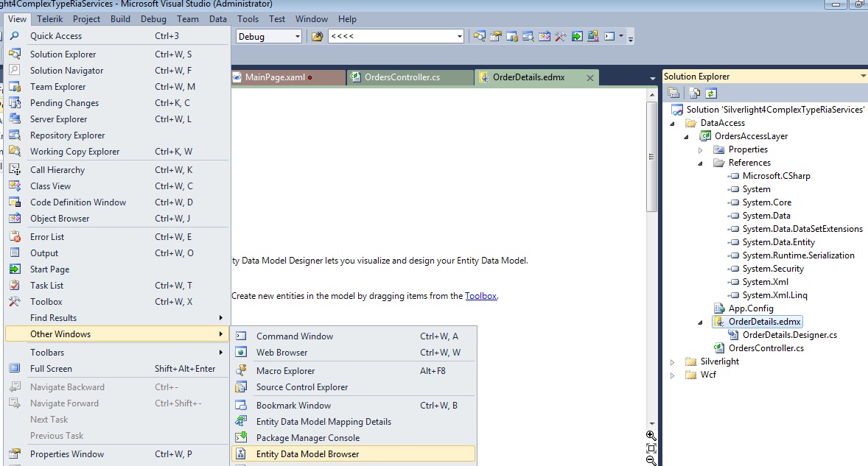Collapse the OrdersAccessLayer project node
The height and width of the screenshot is (466, 868).
(687, 136)
